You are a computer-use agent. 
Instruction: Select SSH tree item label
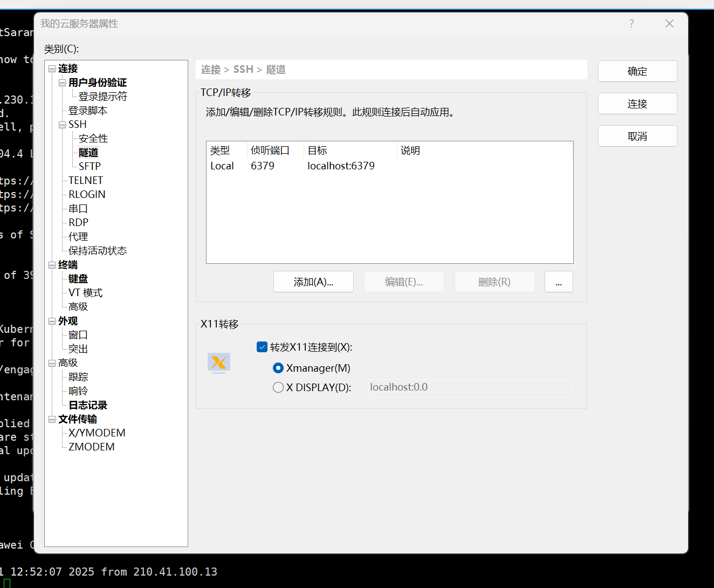pos(78,125)
